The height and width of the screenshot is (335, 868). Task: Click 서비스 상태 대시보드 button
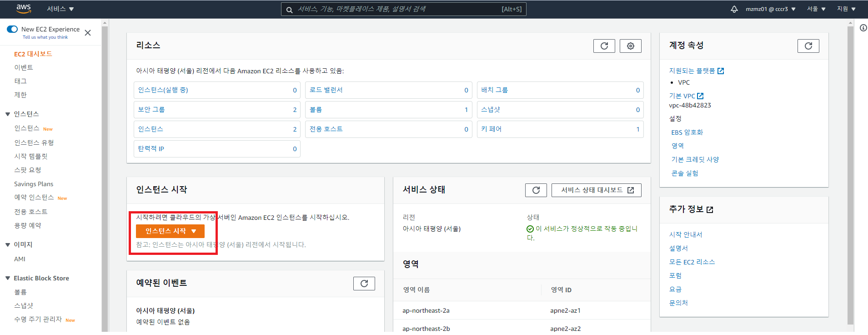[597, 190]
